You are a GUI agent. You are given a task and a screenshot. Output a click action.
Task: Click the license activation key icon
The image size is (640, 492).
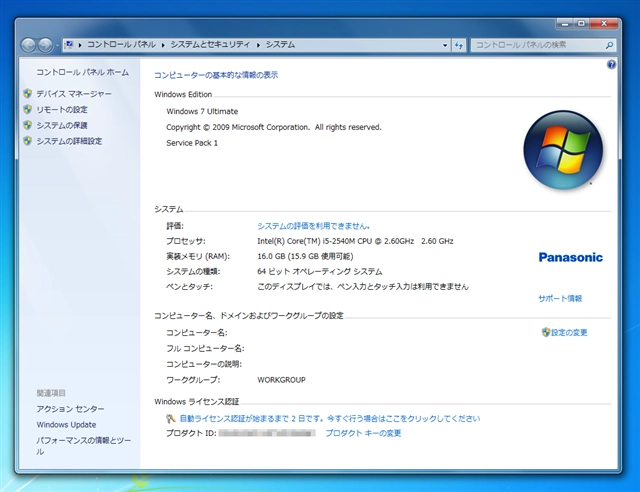click(171, 418)
